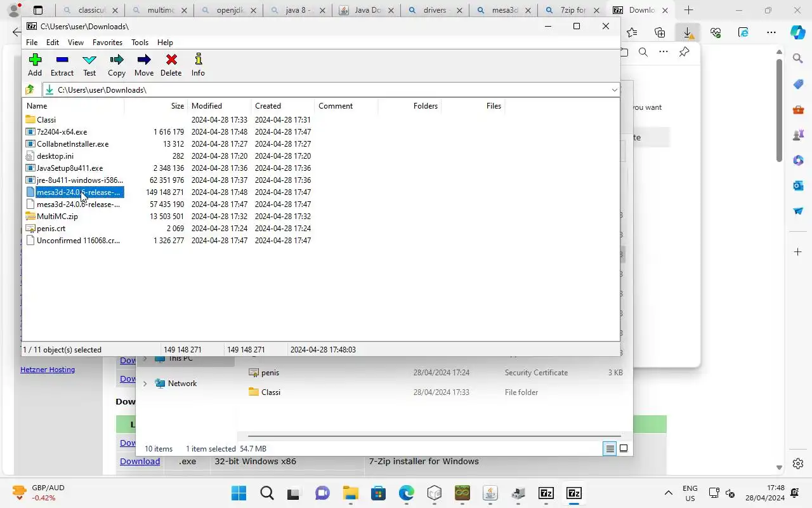Open the File menu in 7-Zip
The width and height of the screenshot is (812, 508).
[x=31, y=43]
